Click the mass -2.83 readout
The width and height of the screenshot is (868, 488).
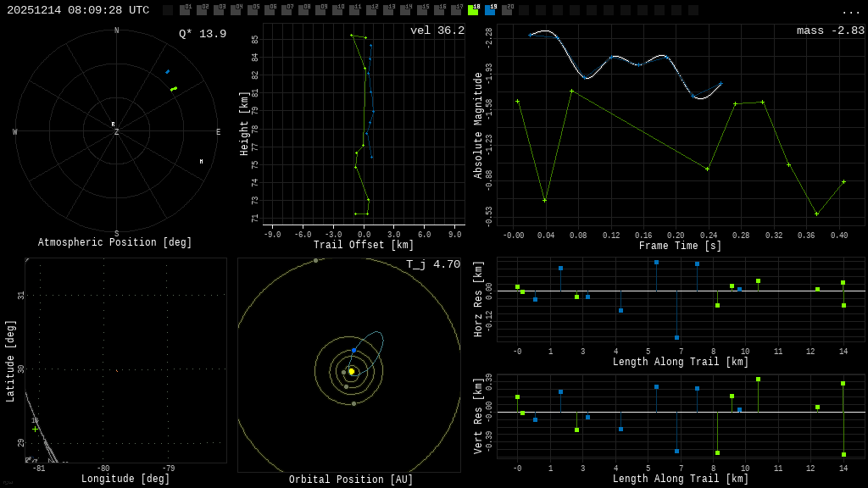[x=831, y=30]
